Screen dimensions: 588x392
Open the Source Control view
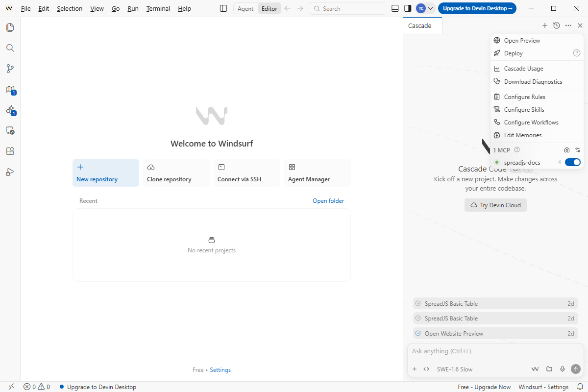tap(10, 69)
